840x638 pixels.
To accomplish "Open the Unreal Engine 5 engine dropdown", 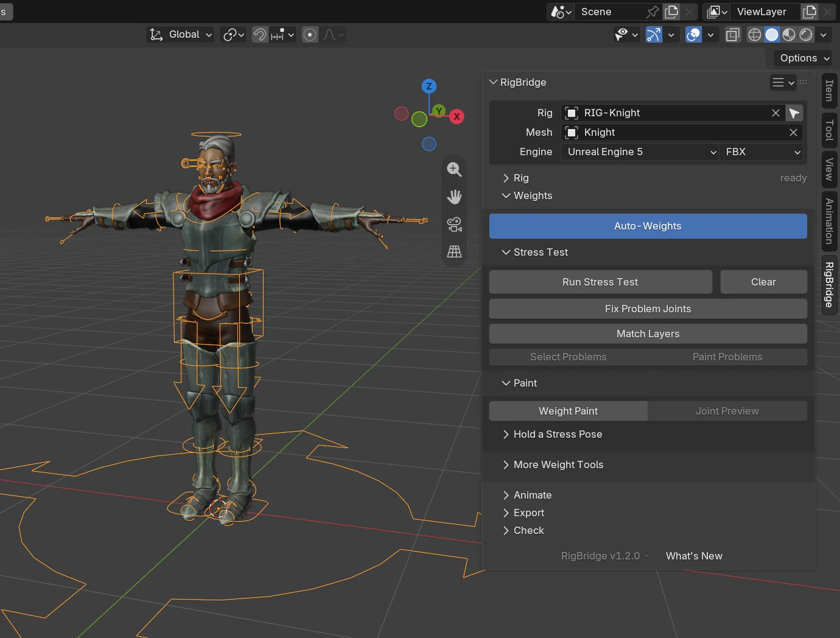I will (x=640, y=152).
